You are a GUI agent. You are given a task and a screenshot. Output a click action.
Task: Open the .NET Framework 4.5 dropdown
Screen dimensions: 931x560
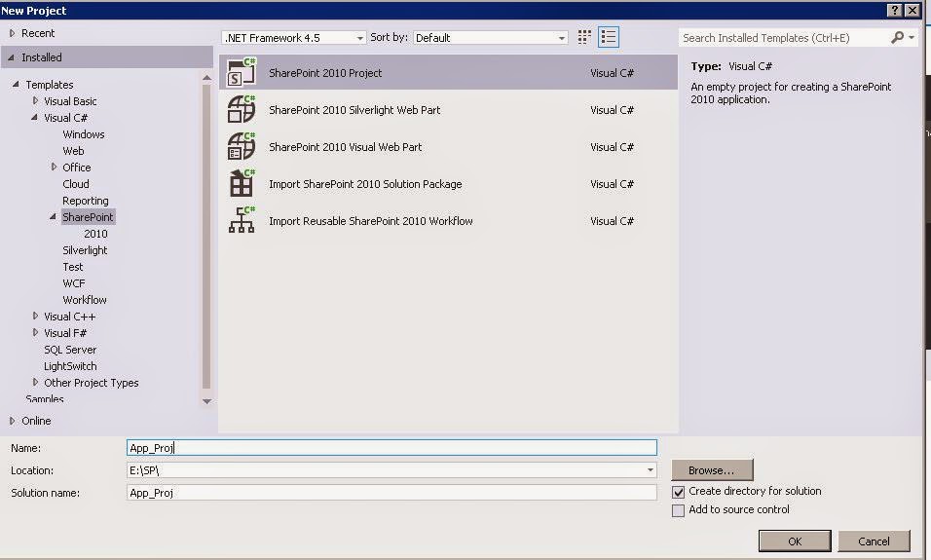click(x=294, y=38)
